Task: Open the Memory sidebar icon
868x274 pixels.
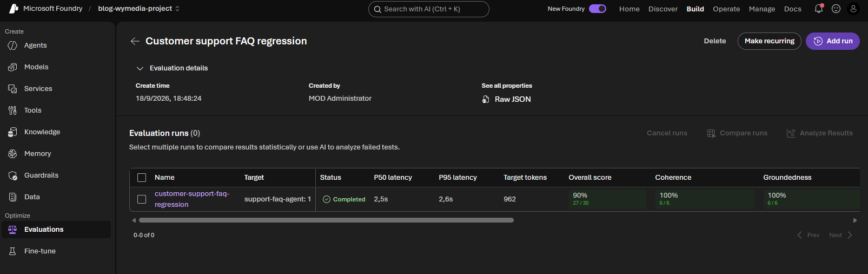Action: pos(12,154)
